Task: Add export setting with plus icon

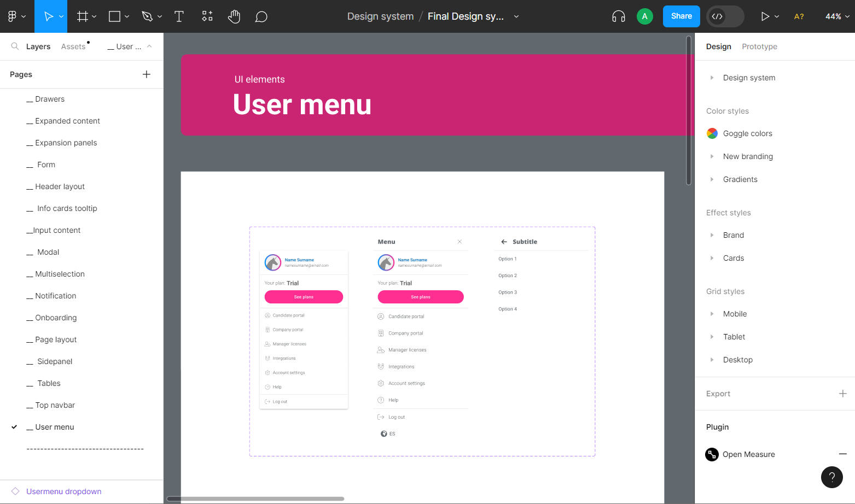Action: pos(843,394)
